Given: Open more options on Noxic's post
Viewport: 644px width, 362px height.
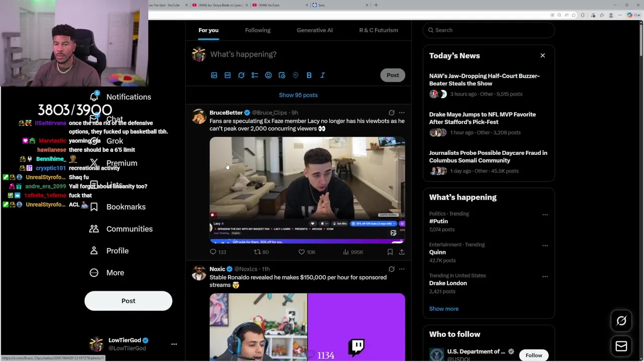Looking at the screenshot, I should pos(401,269).
